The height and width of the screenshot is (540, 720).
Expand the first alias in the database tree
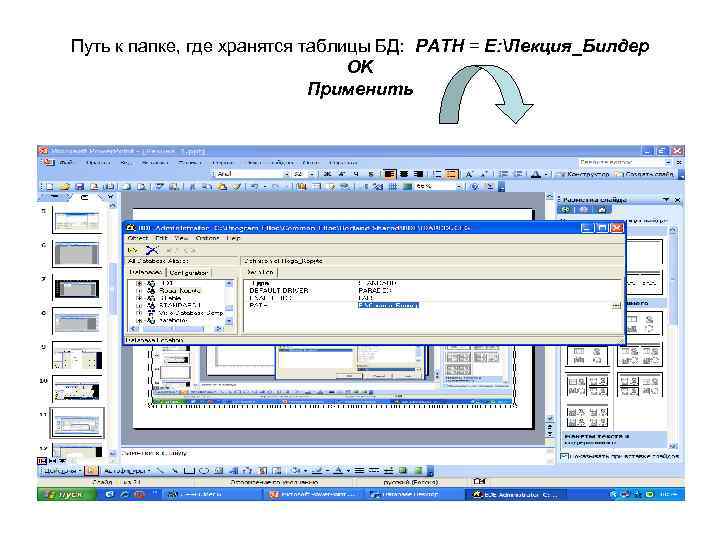click(x=139, y=284)
